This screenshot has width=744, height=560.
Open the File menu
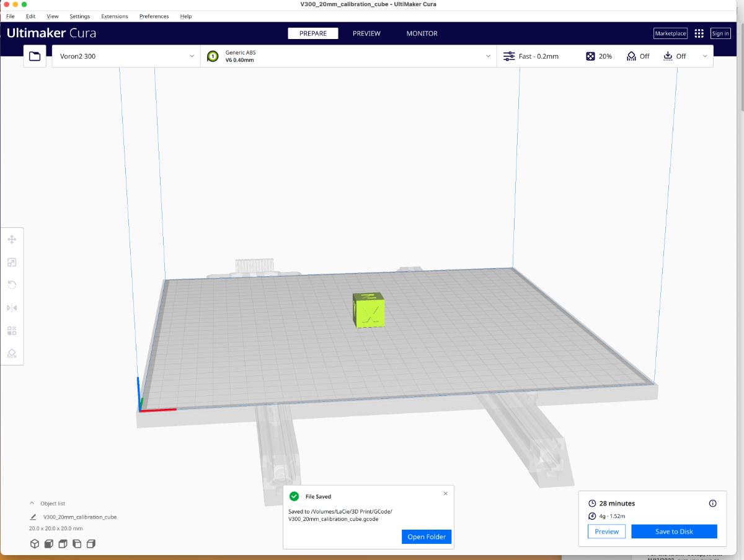11,16
